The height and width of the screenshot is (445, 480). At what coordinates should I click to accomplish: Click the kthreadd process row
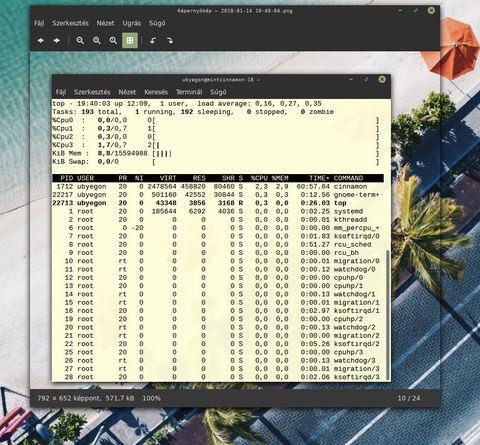218,220
